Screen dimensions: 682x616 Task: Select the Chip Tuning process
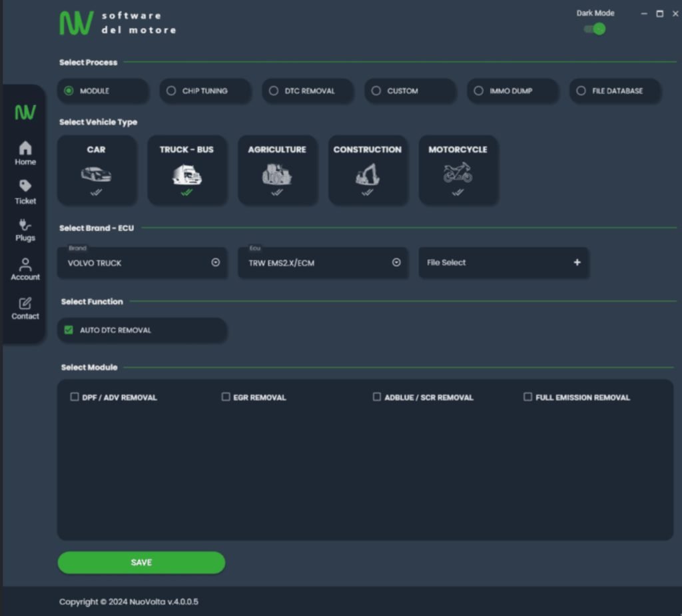(171, 91)
